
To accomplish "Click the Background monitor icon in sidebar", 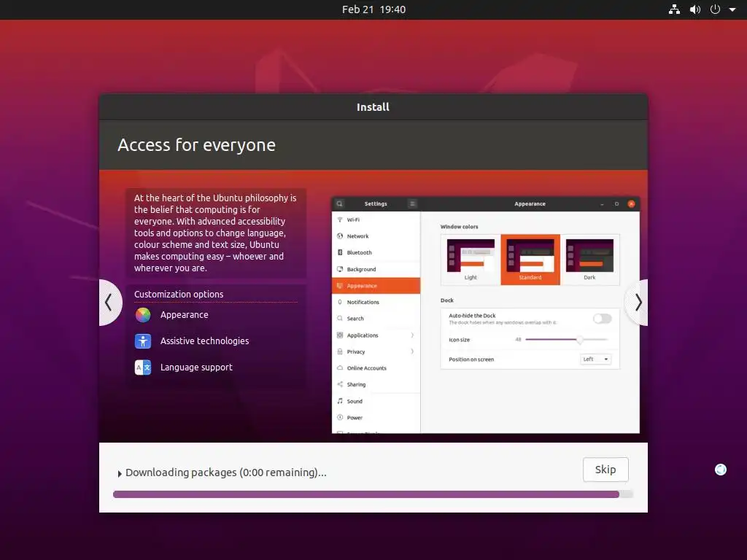I will 340,269.
